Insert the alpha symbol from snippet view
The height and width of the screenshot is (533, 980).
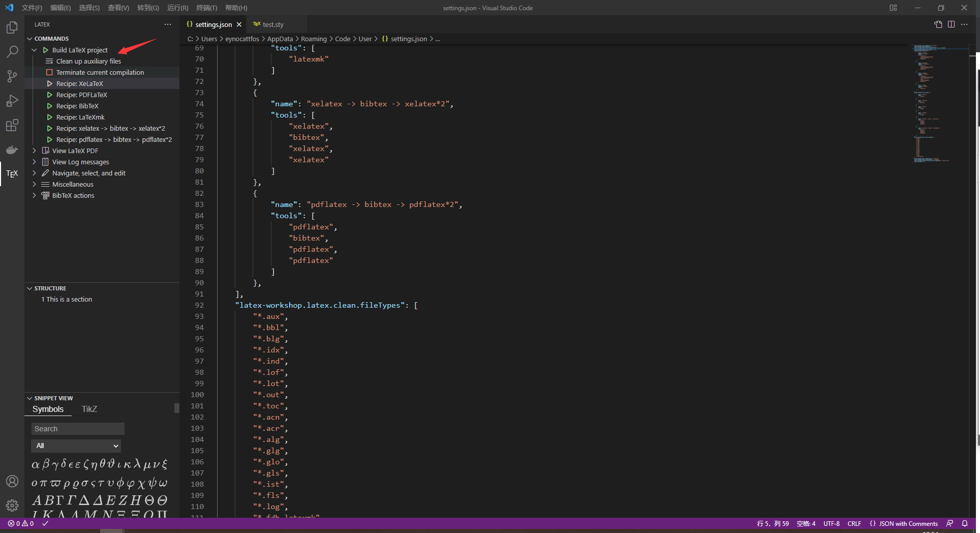[x=35, y=464]
